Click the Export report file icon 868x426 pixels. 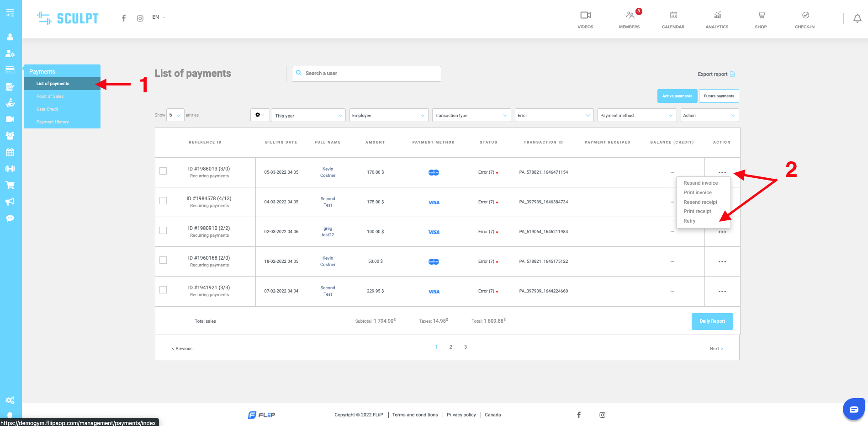[732, 74]
